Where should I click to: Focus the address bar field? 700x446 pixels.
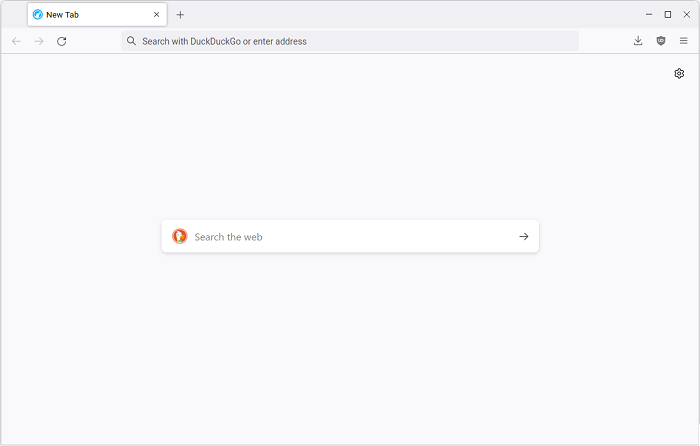click(350, 41)
